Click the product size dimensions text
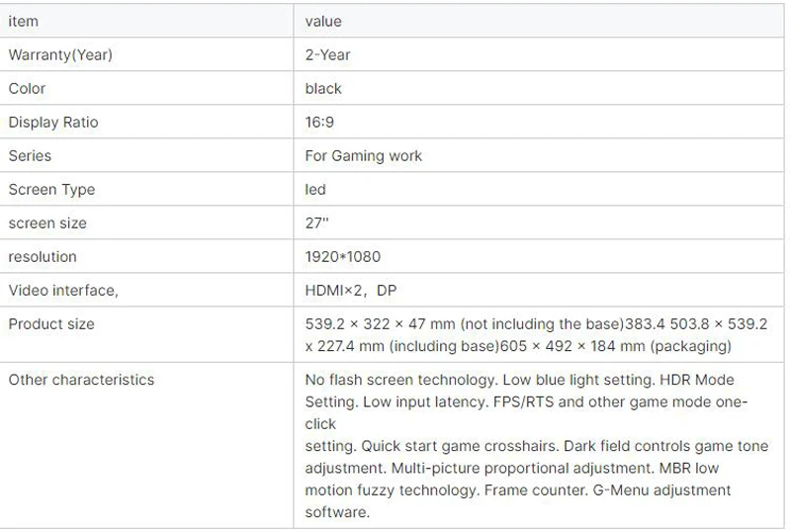Screen dimensions: 791x532 tap(534, 334)
